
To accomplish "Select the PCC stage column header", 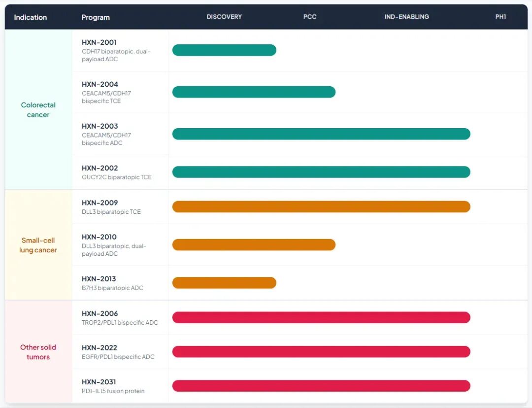I will [310, 17].
